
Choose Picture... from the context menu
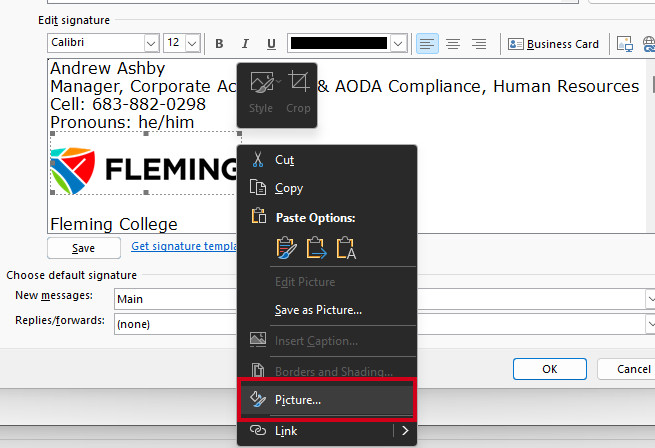coord(327,400)
